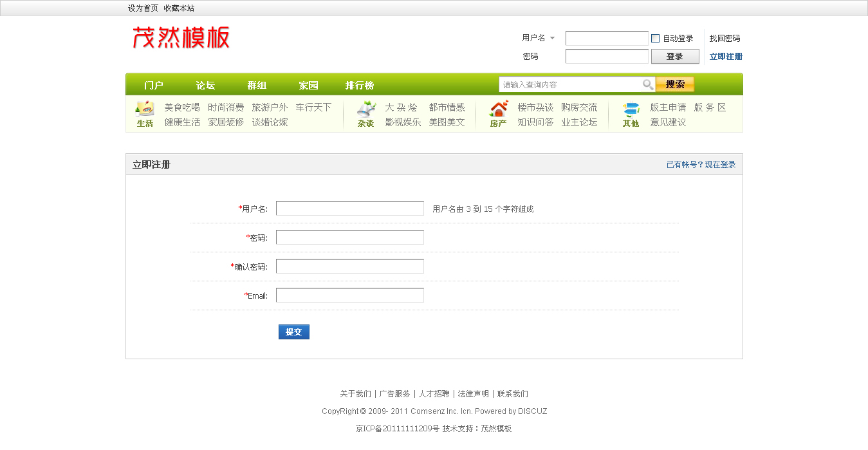
Task: Toggle the 自动登录 checkbox
Action: coord(656,39)
